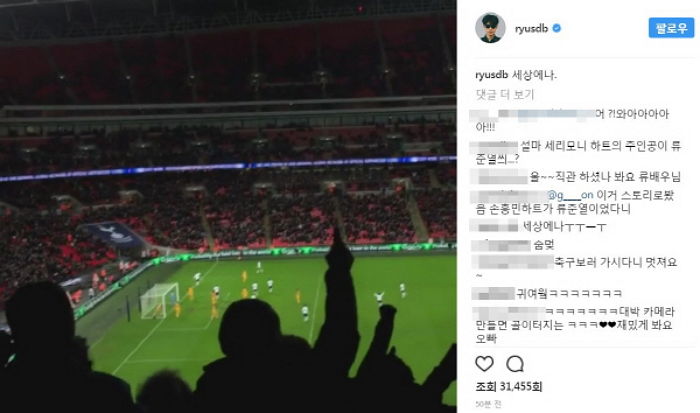Open the ryusdb username in header
700x413 pixels.
pos(531,29)
